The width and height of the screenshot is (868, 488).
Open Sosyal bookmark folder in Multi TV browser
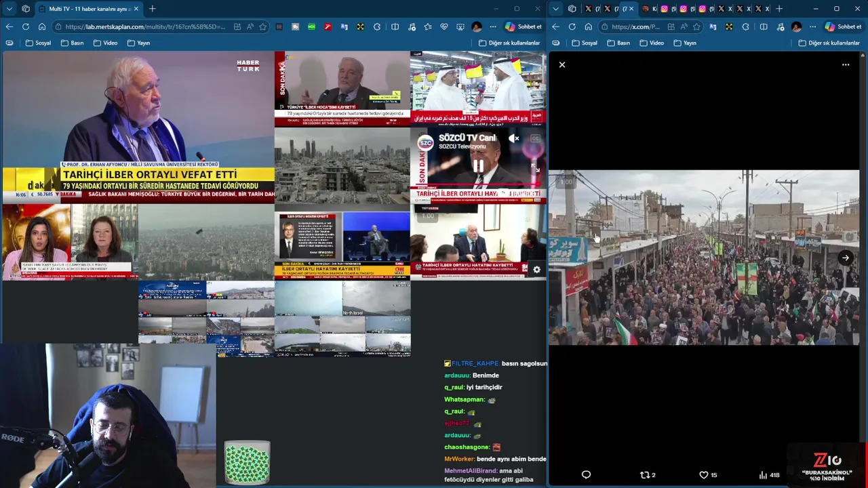tap(38, 43)
